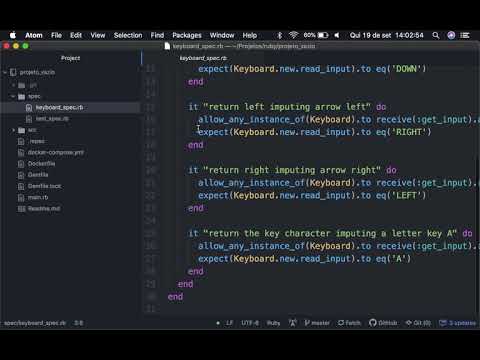Open the Packages menu
The width and height of the screenshot is (480, 360).
click(187, 35)
